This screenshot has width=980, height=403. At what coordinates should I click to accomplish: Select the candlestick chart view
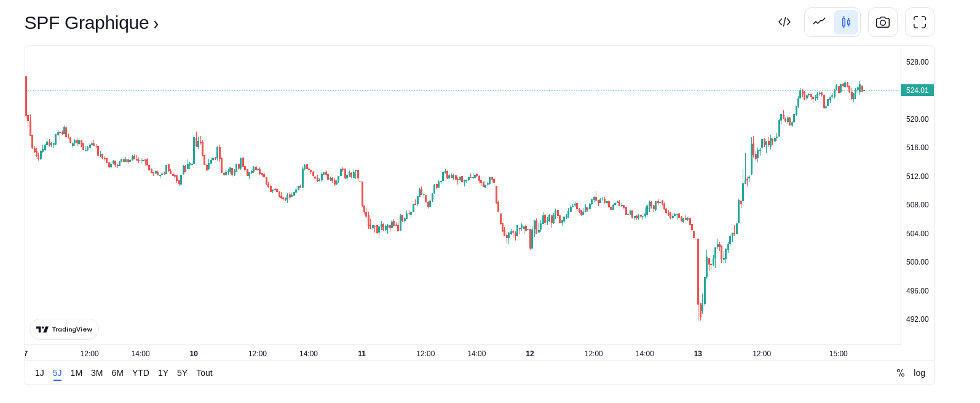click(x=846, y=22)
